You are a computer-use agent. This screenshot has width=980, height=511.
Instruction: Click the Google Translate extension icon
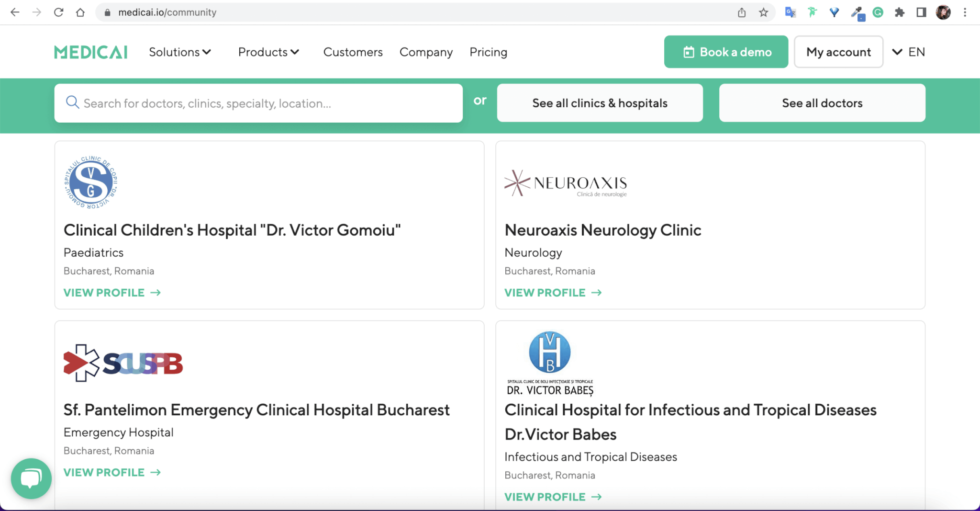click(790, 12)
